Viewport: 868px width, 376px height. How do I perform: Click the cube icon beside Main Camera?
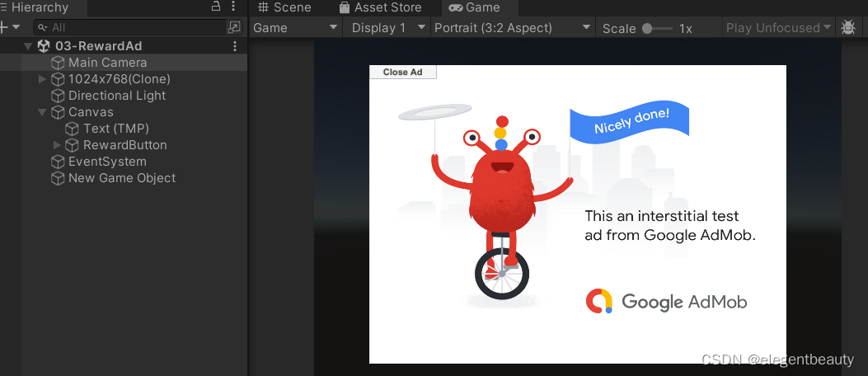[x=58, y=63]
